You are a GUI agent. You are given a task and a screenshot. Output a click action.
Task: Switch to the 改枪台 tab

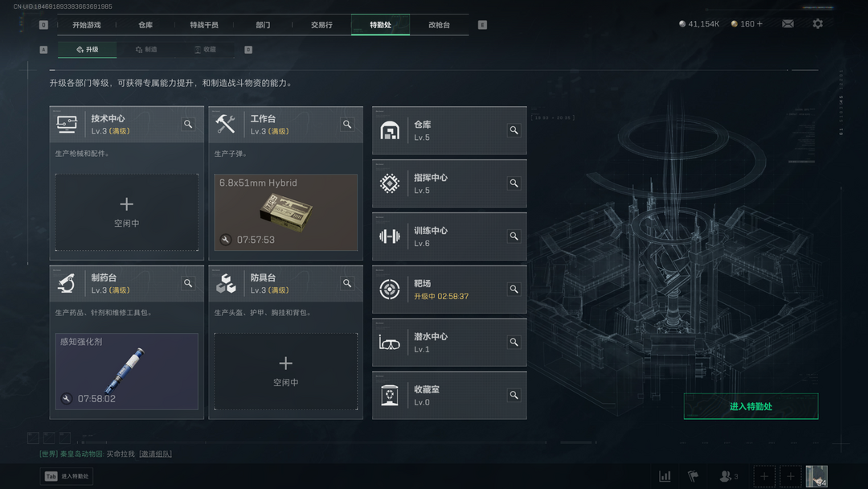439,25
